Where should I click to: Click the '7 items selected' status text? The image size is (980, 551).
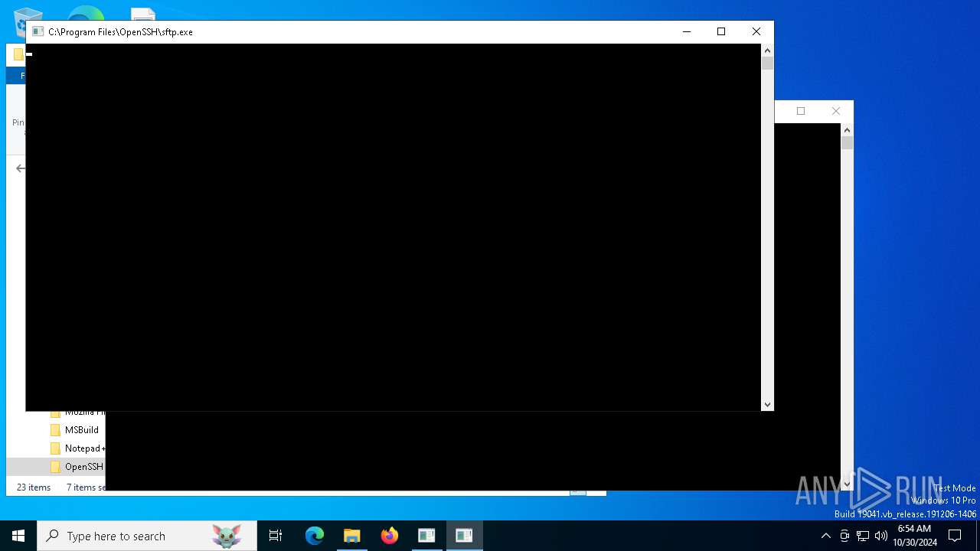coord(86,487)
